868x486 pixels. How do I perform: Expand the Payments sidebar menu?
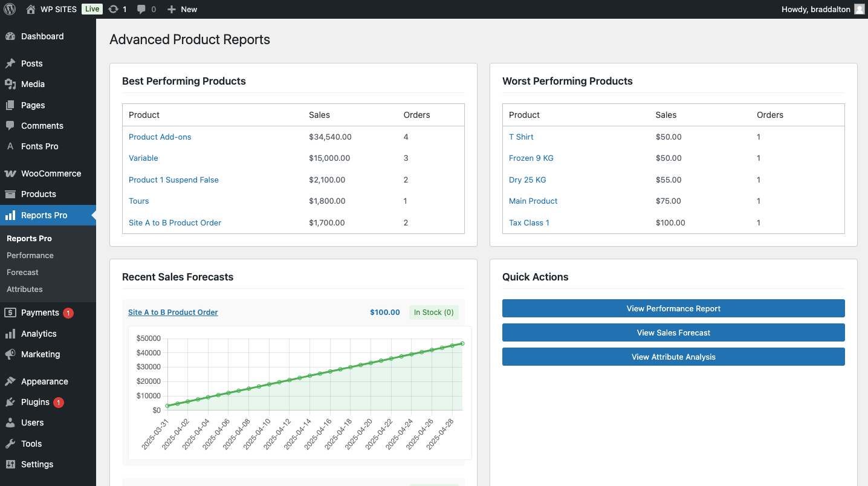pyautogui.click(x=40, y=313)
